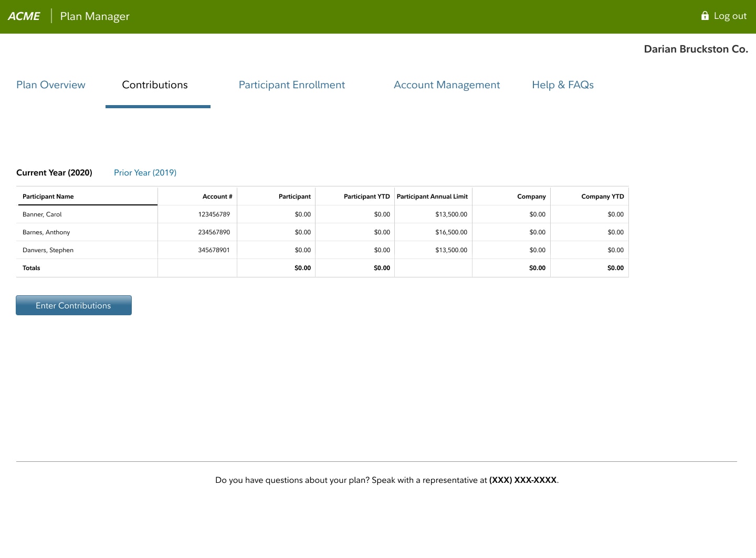
Task: Switch to Prior Year (2019)
Action: coord(145,172)
